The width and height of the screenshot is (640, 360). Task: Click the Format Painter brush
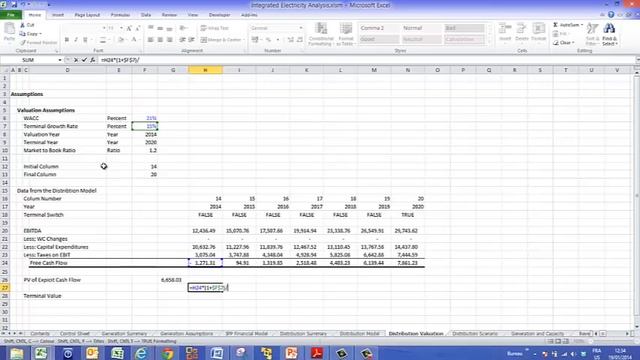23,42
